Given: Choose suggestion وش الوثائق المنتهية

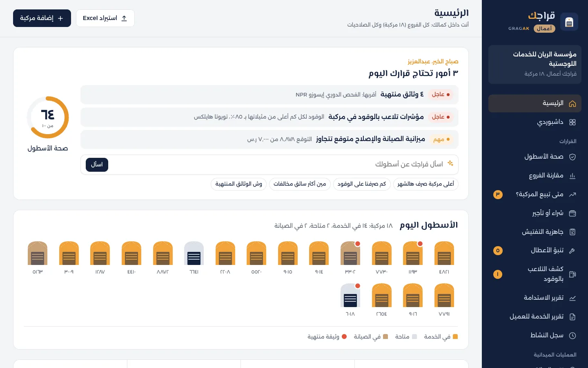Looking at the screenshot, I should click(x=239, y=184).
